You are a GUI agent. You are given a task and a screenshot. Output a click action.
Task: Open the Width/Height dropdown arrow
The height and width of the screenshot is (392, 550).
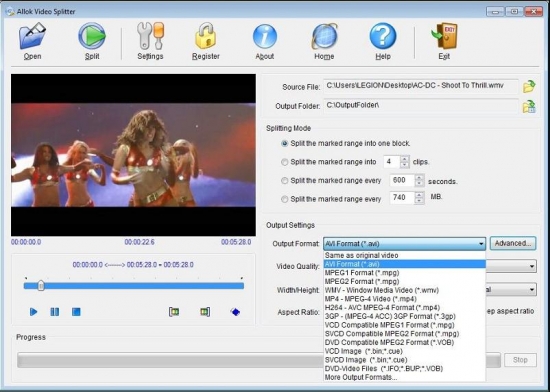(532, 290)
